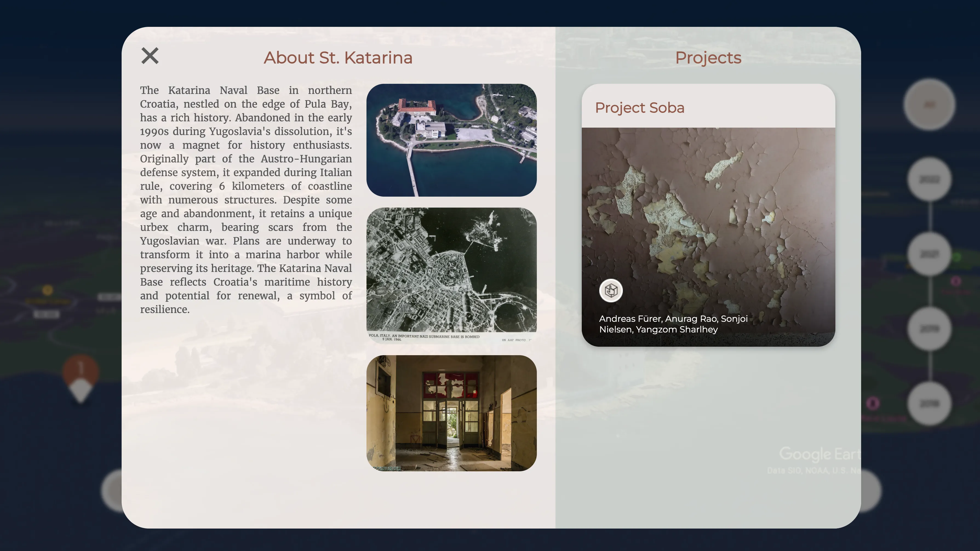Click the yellow location marker on the map

point(48,291)
